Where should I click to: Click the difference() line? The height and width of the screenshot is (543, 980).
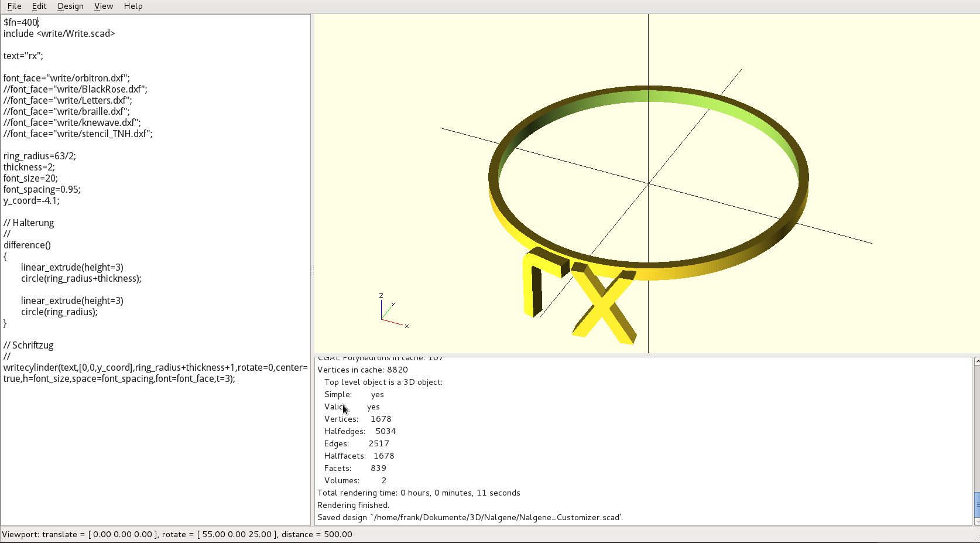[x=27, y=245]
